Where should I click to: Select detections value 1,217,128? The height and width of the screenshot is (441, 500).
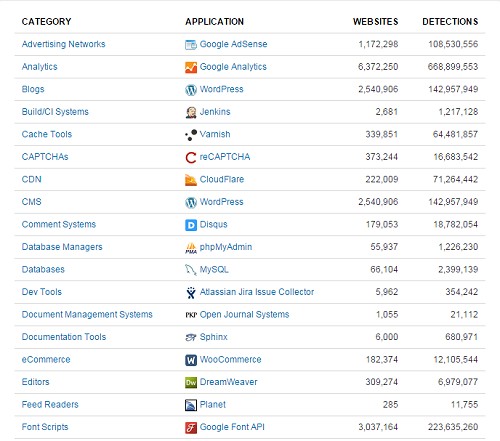click(x=458, y=112)
